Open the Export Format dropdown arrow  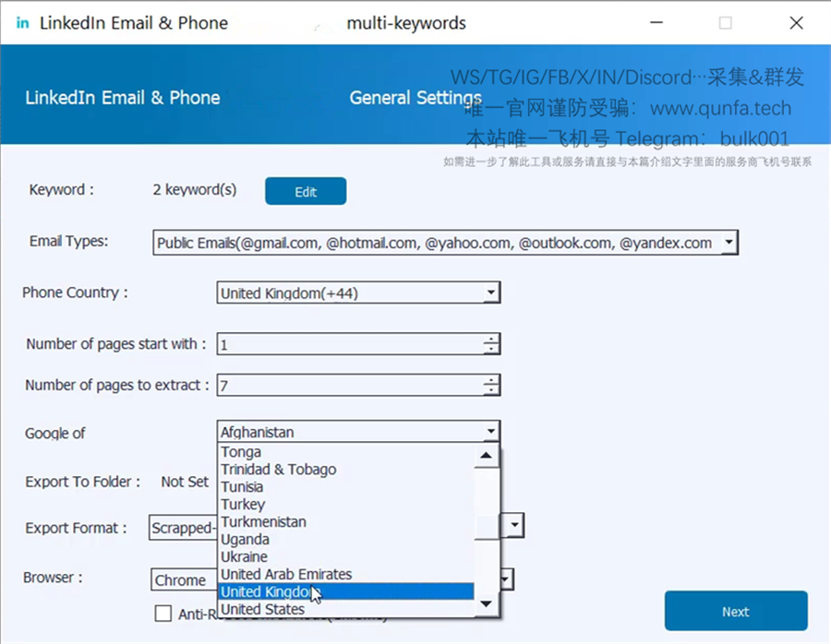coord(514,526)
